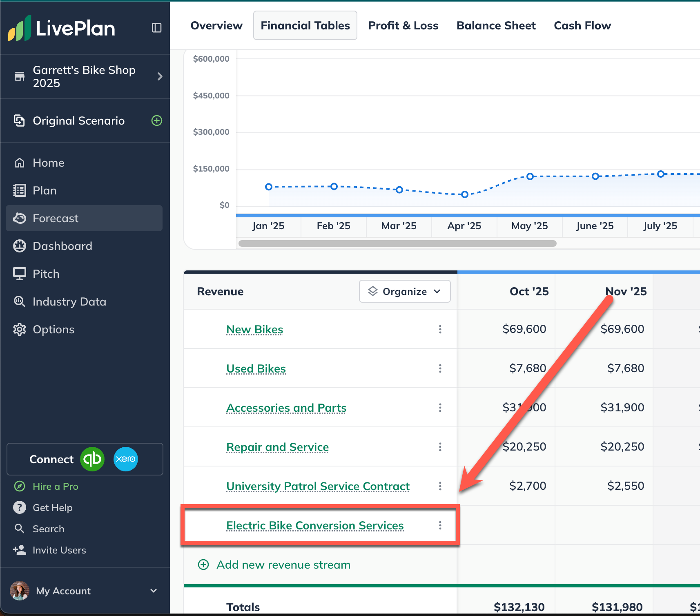Switch to the Profit & Loss tab

[x=403, y=25]
